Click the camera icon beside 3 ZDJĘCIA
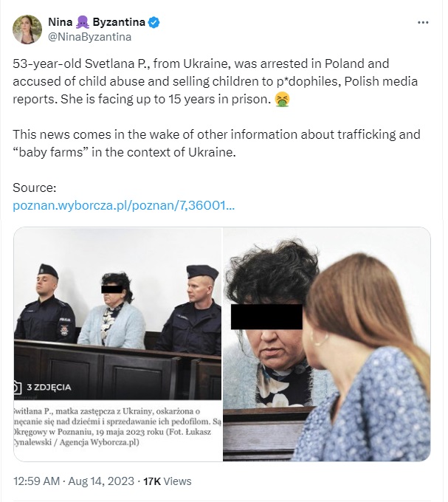This screenshot has height=502, width=448. click(17, 388)
